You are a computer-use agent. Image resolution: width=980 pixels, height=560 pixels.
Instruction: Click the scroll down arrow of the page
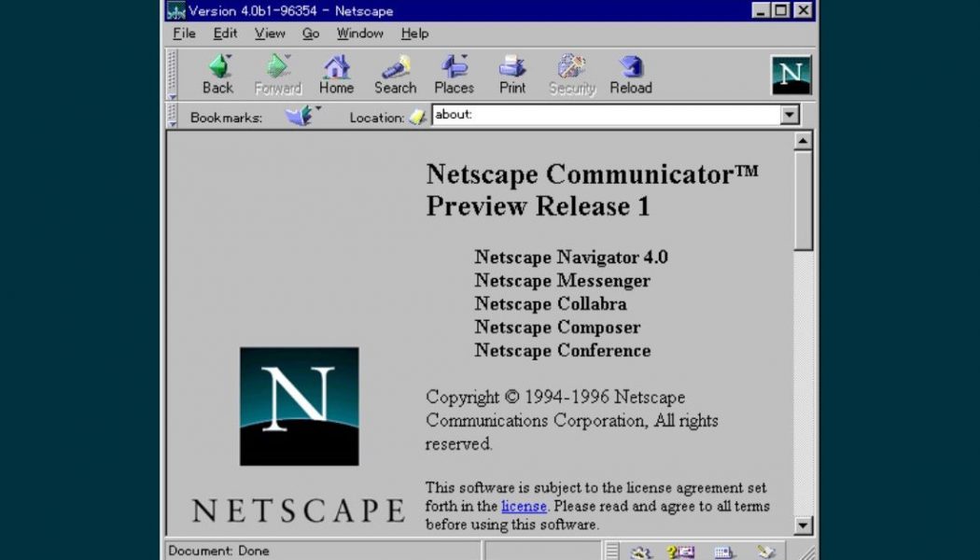(803, 525)
